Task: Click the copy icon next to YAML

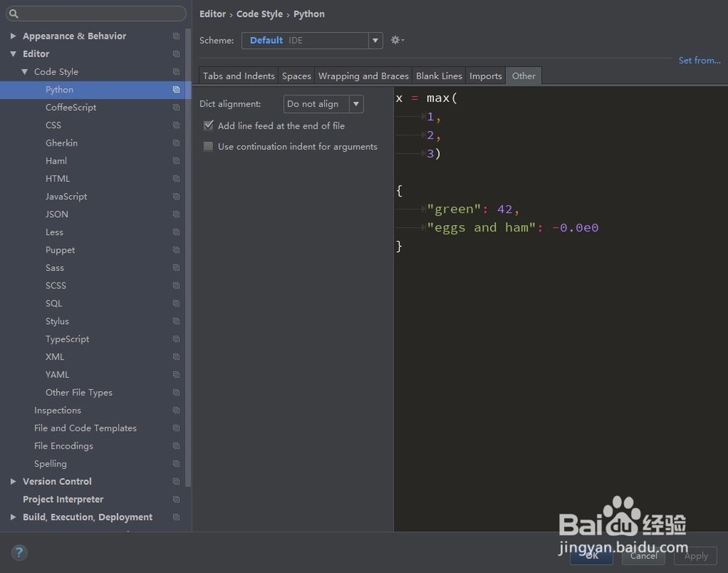Action: [x=176, y=374]
